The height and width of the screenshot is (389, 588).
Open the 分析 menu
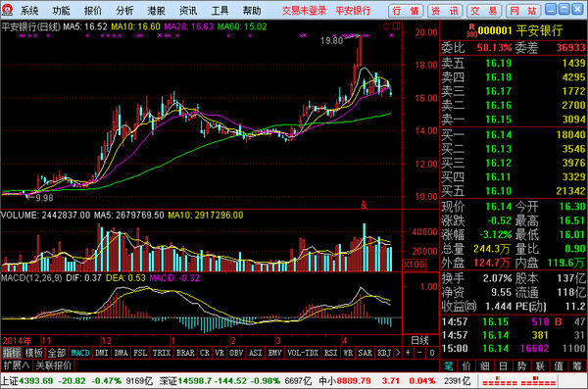point(124,11)
